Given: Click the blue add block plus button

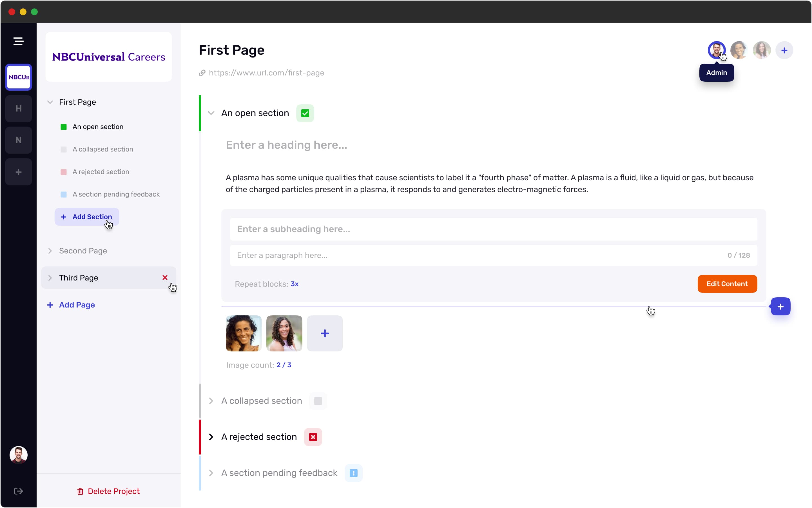Looking at the screenshot, I should click(780, 306).
